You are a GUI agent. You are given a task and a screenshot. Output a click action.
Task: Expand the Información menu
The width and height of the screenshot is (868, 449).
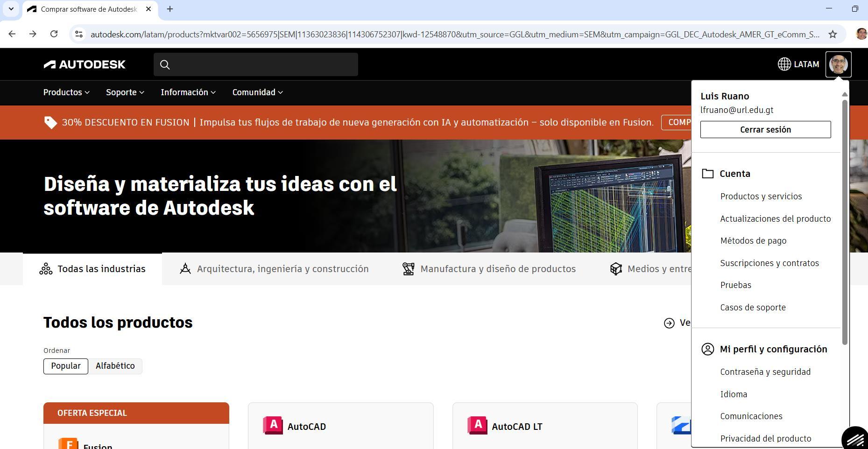(188, 92)
